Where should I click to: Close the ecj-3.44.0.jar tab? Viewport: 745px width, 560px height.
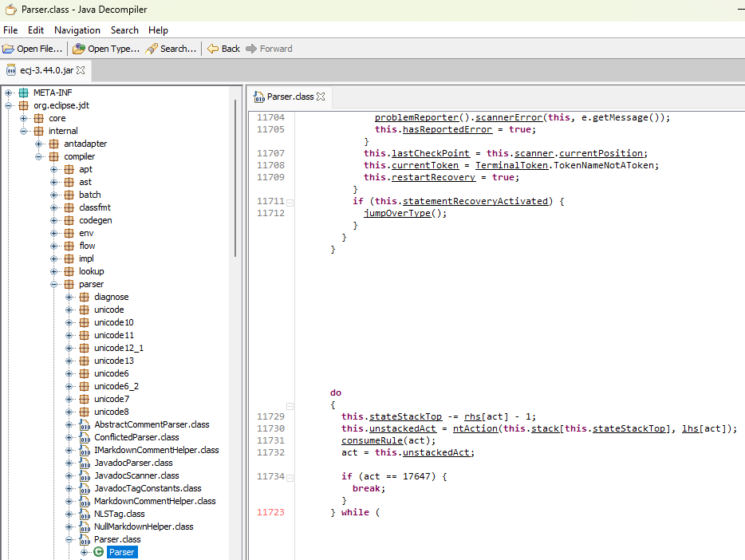pyautogui.click(x=81, y=70)
